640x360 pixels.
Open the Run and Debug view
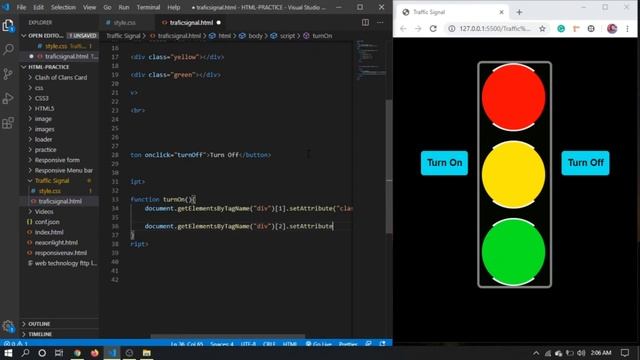[x=8, y=98]
